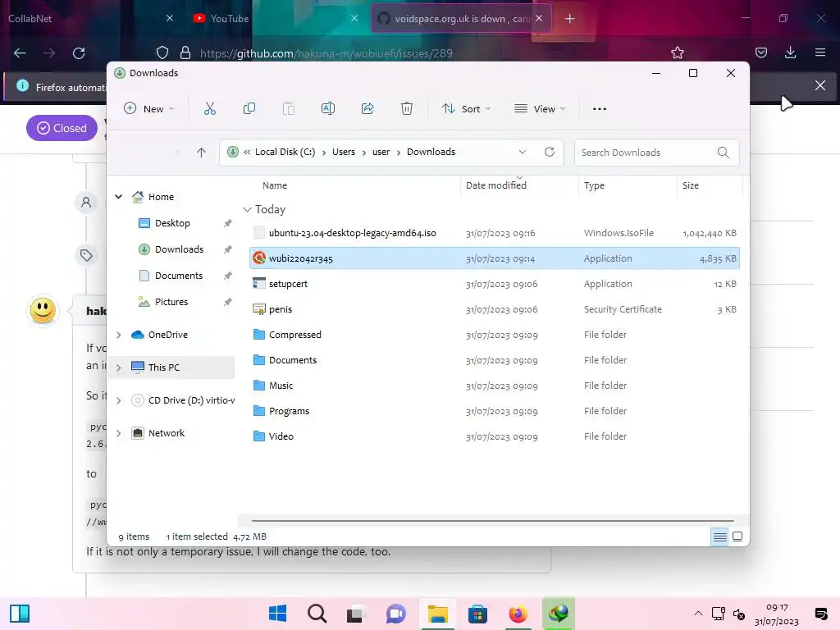840x630 pixels.
Task: Sort by the Name column header
Action: pos(275,185)
